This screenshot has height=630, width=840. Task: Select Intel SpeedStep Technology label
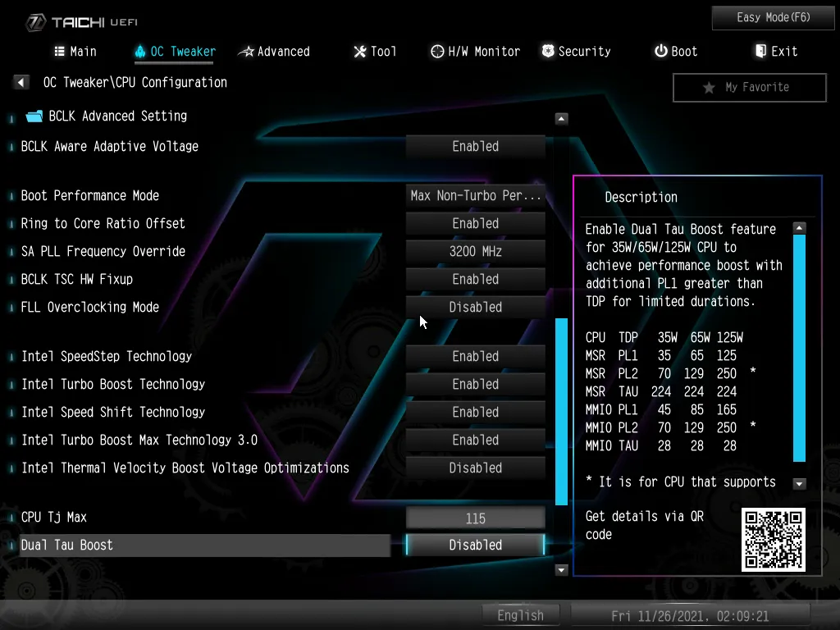(x=107, y=356)
